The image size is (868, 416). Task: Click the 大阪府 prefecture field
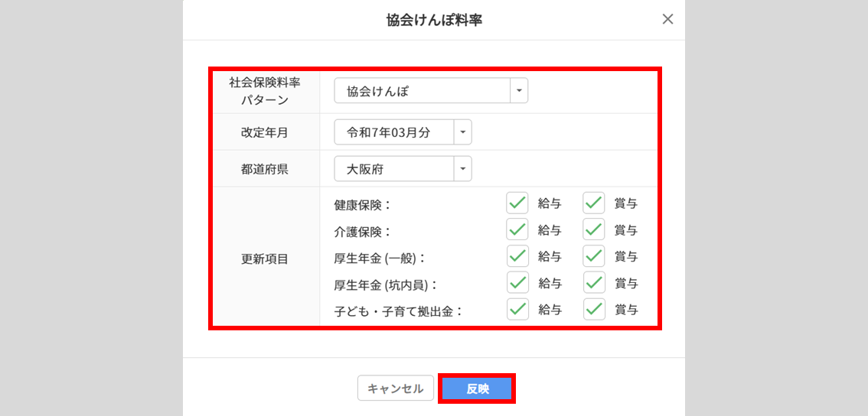(x=394, y=169)
